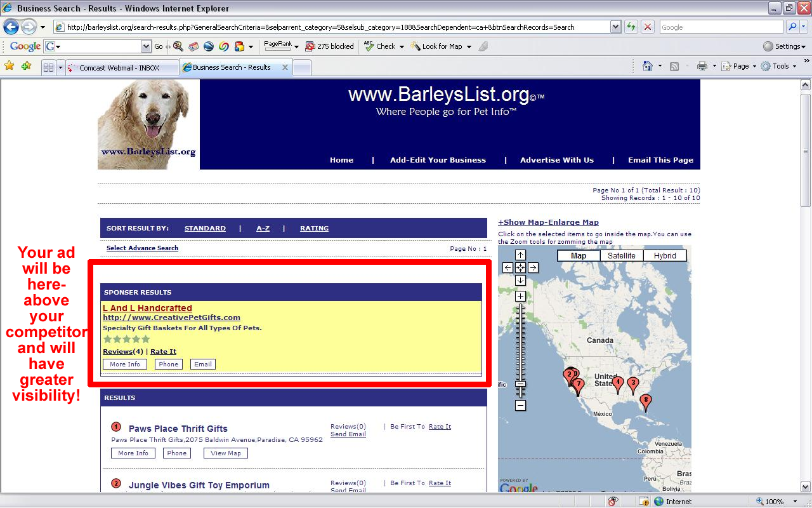
Task: Click the map zoom level slider handle
Action: click(x=520, y=384)
